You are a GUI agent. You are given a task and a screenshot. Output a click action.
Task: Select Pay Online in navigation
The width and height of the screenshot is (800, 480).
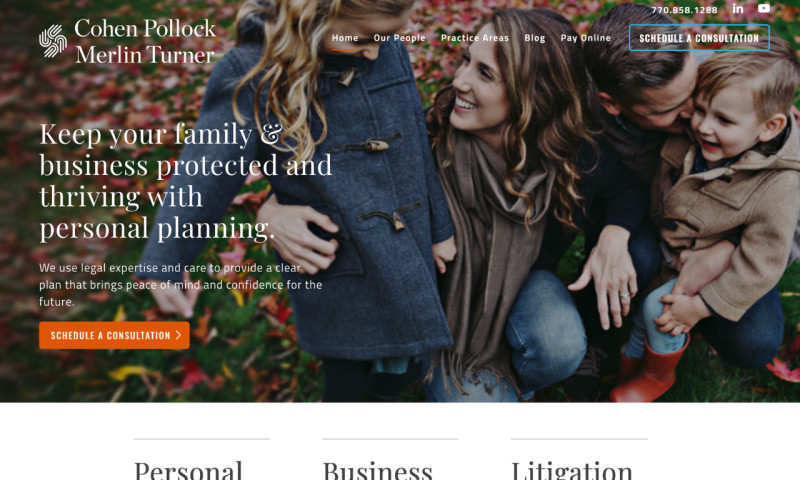coord(585,38)
